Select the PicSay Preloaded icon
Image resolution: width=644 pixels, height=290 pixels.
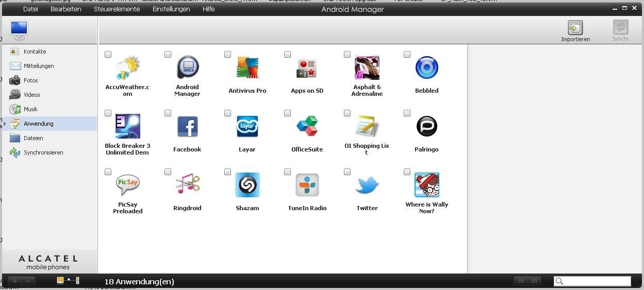click(x=127, y=185)
